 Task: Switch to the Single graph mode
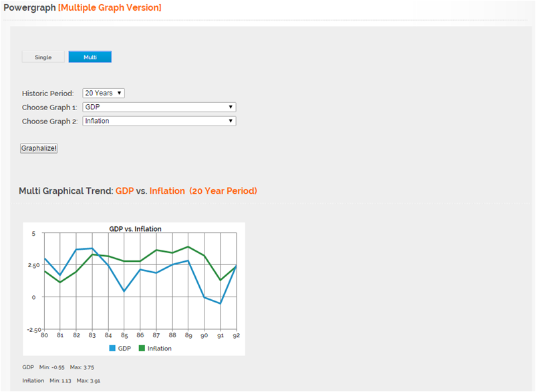pyautogui.click(x=43, y=57)
